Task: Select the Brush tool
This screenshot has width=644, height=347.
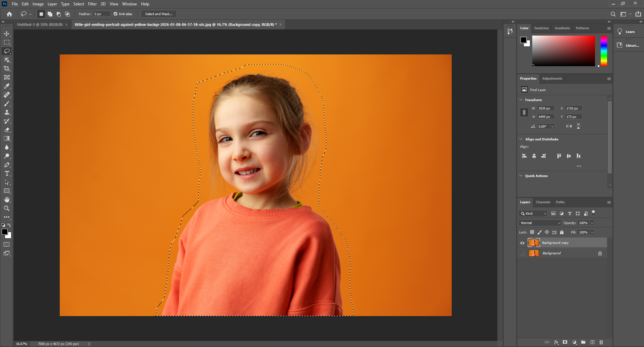Action: coord(7,104)
